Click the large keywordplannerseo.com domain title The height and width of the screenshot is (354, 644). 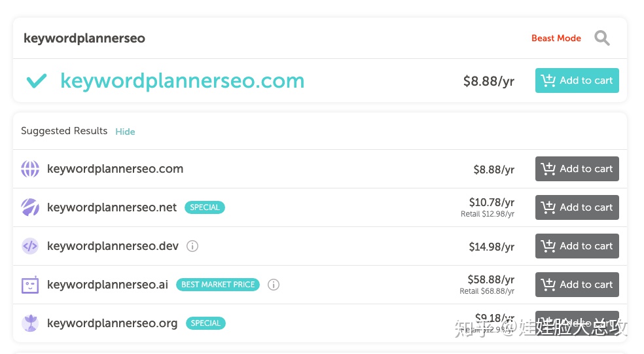tap(183, 81)
